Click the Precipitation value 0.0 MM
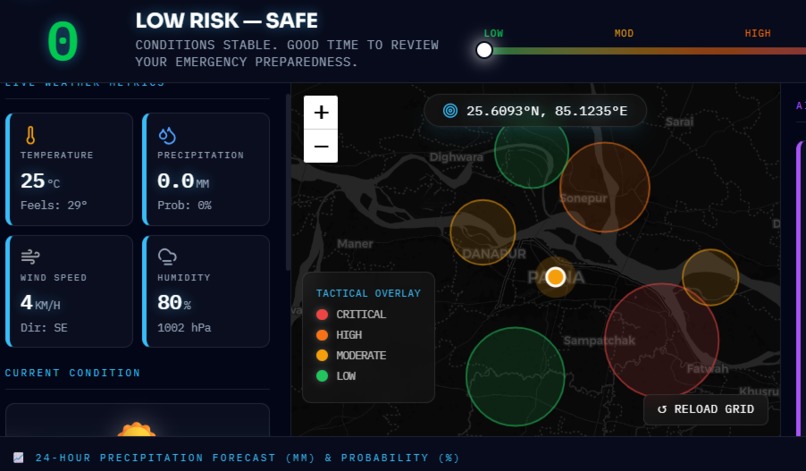This screenshot has width=806, height=471. [x=183, y=181]
